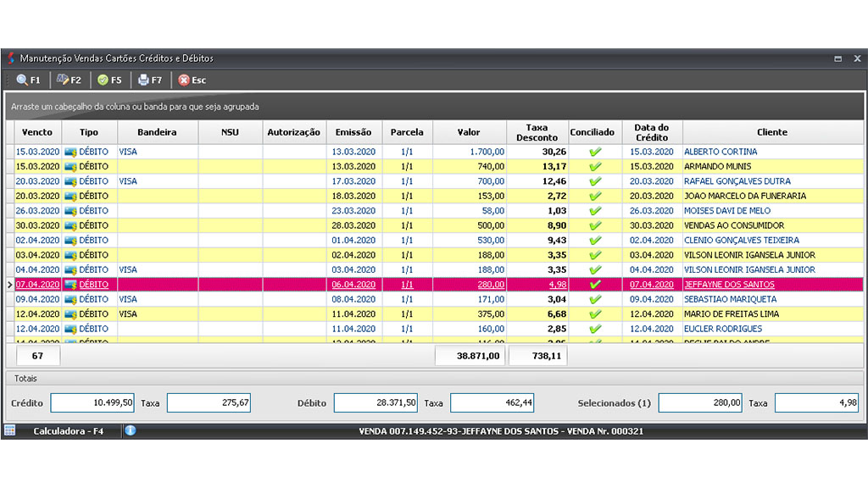Sort by the Bandeira column header
This screenshot has height=488, width=868.
pyautogui.click(x=157, y=132)
